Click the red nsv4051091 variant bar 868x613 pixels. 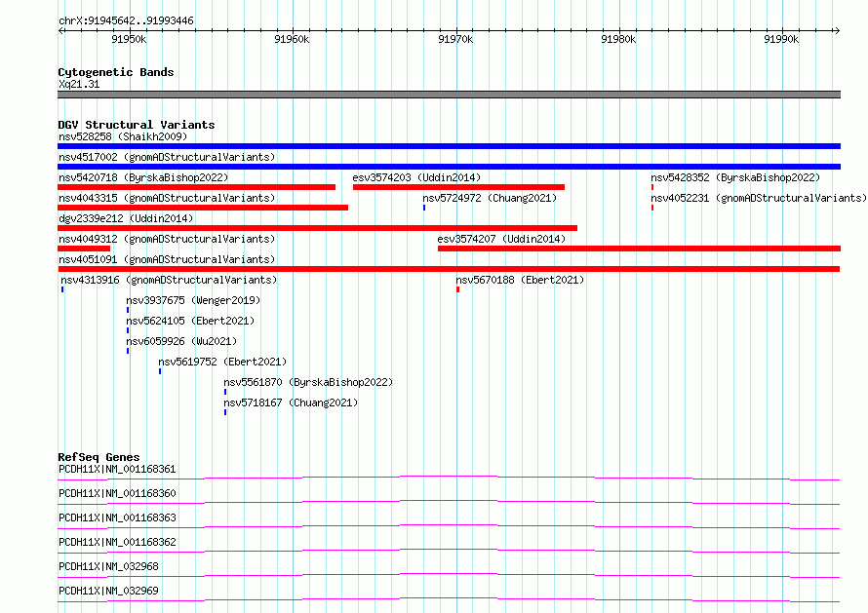pos(449,269)
